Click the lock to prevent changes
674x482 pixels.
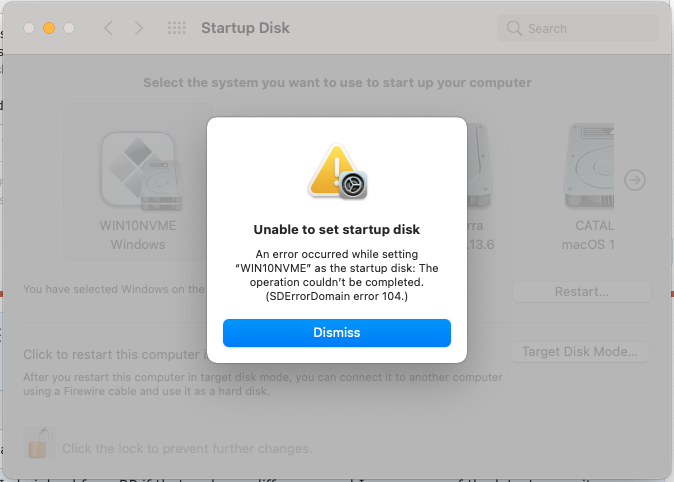point(39,442)
